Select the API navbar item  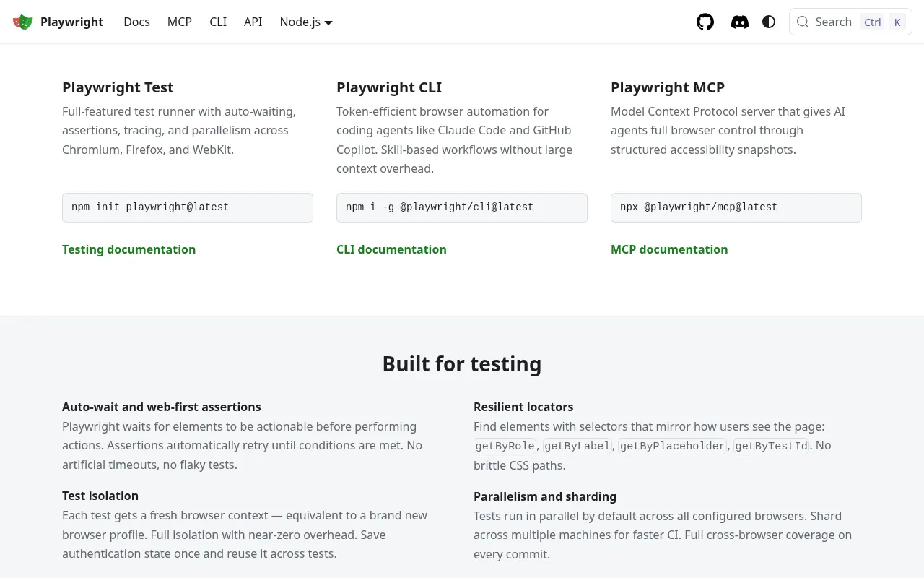tap(253, 22)
